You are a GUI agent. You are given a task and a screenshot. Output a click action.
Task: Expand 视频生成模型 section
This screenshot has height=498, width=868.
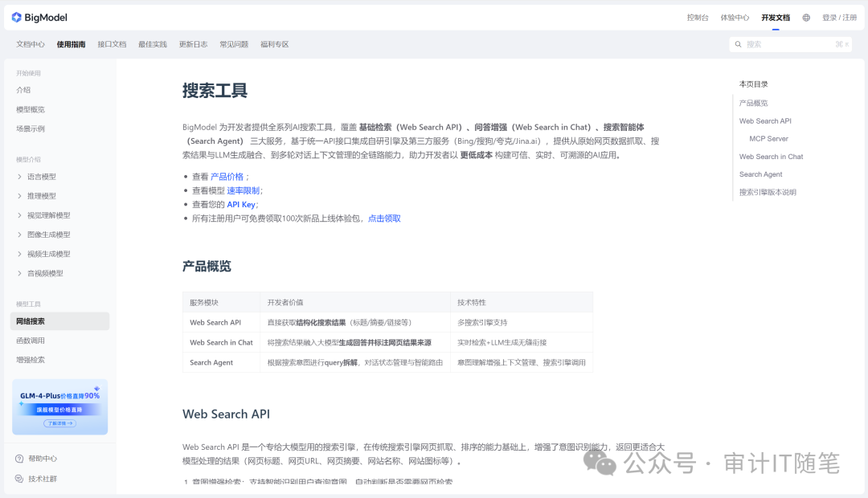pyautogui.click(x=19, y=254)
